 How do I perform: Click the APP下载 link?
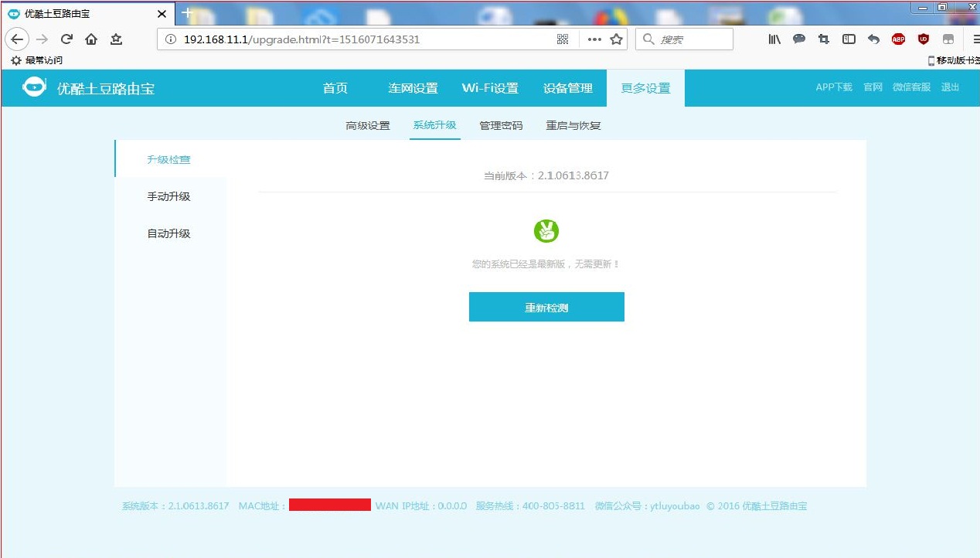[x=833, y=87]
